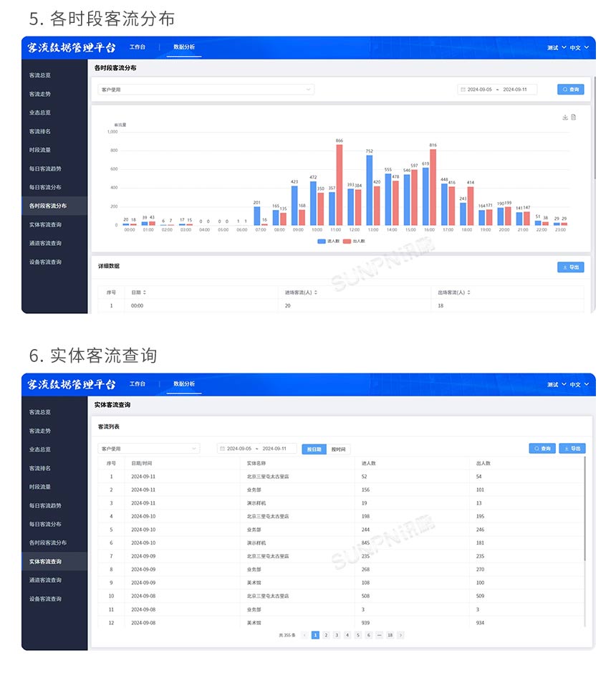Image resolution: width=616 pixels, height=696 pixels.
Task: Click the download icon on 详细数据 导出 button
Action: [563, 266]
